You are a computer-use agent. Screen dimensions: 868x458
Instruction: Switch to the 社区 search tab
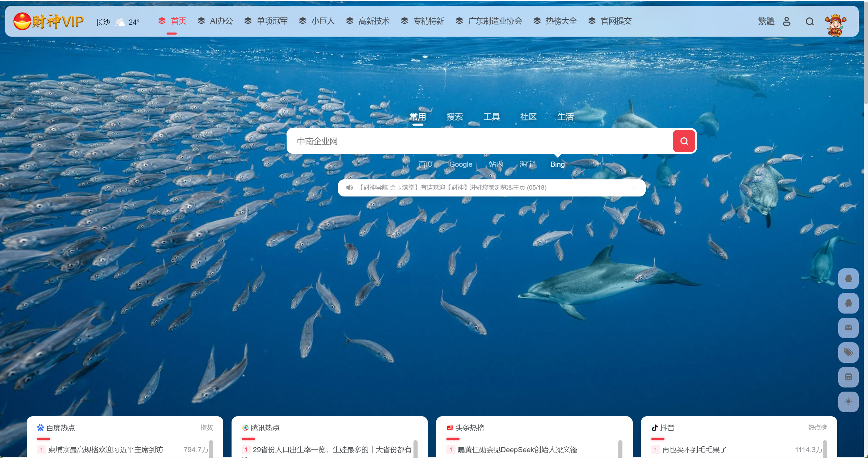tap(528, 117)
